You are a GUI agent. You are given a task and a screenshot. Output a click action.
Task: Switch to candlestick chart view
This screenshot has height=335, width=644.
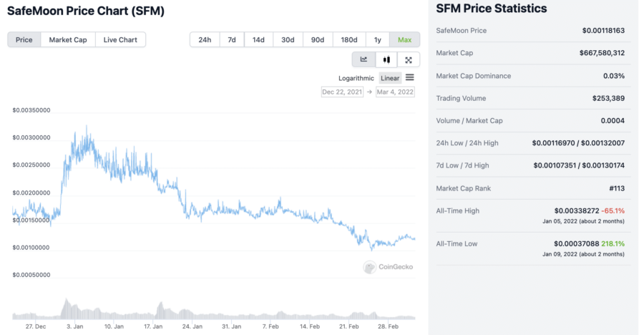click(386, 60)
